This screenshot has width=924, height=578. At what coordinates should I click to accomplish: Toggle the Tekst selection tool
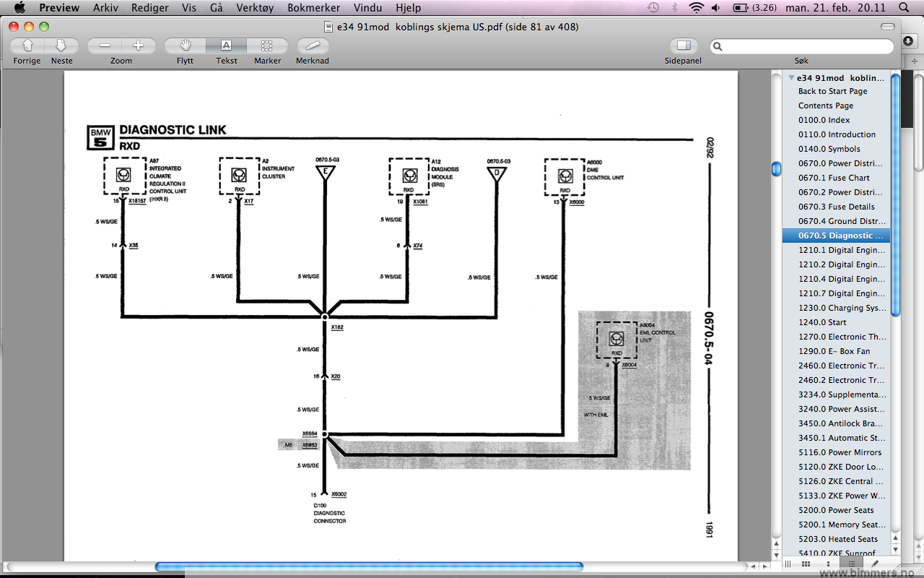(x=226, y=46)
